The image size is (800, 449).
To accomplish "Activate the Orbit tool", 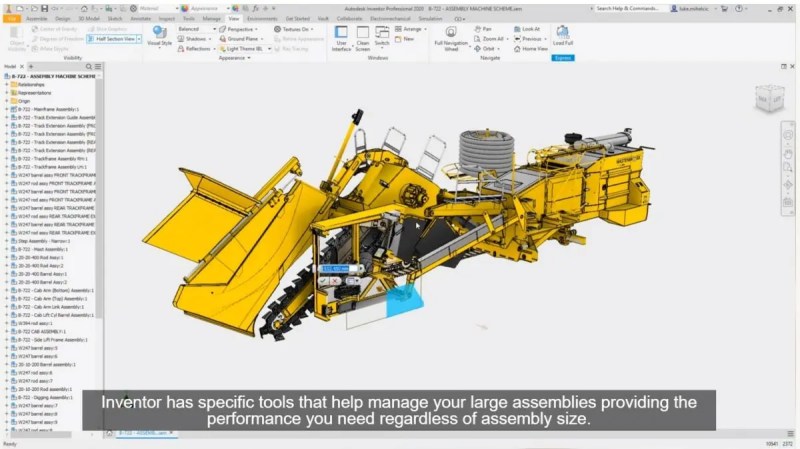I will [487, 48].
